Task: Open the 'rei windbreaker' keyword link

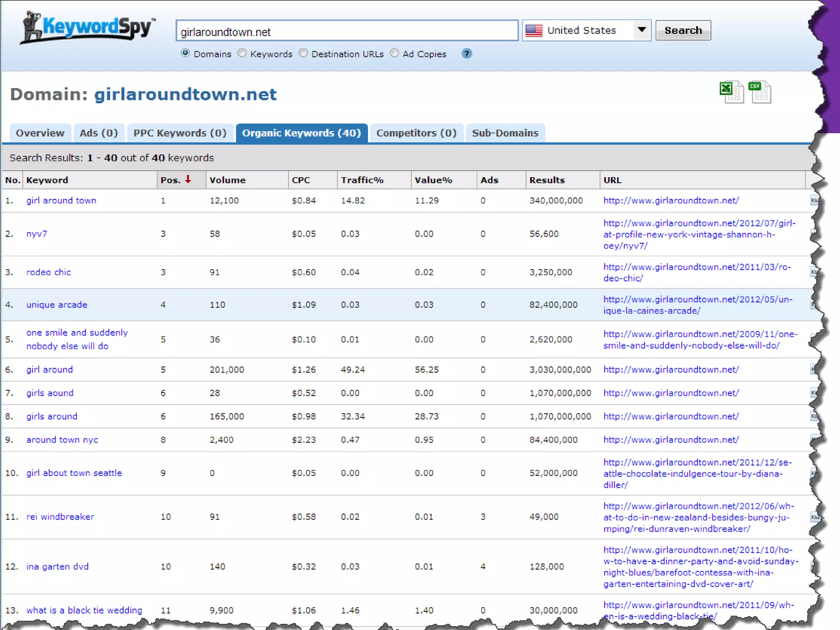Action: point(60,517)
